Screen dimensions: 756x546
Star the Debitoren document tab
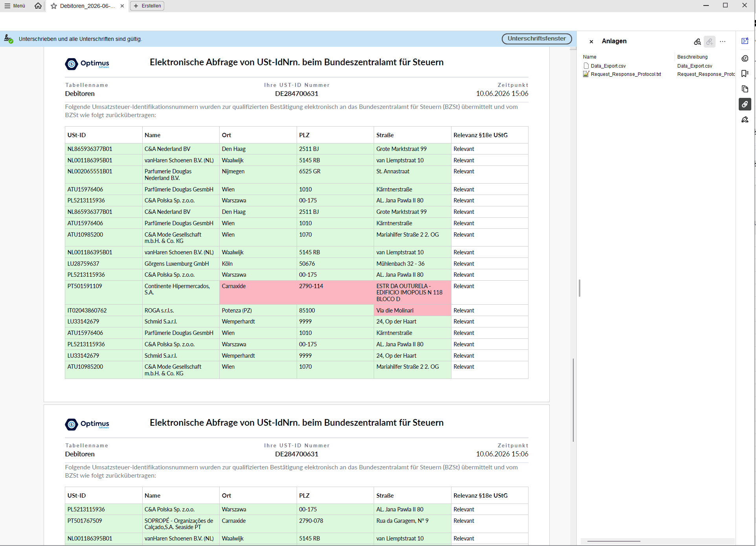coord(54,6)
